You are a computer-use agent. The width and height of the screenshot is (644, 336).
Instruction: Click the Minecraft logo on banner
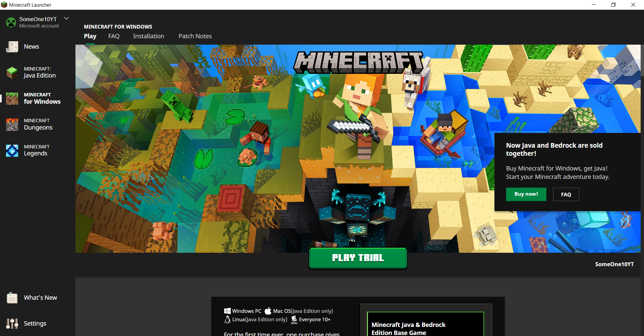point(358,63)
